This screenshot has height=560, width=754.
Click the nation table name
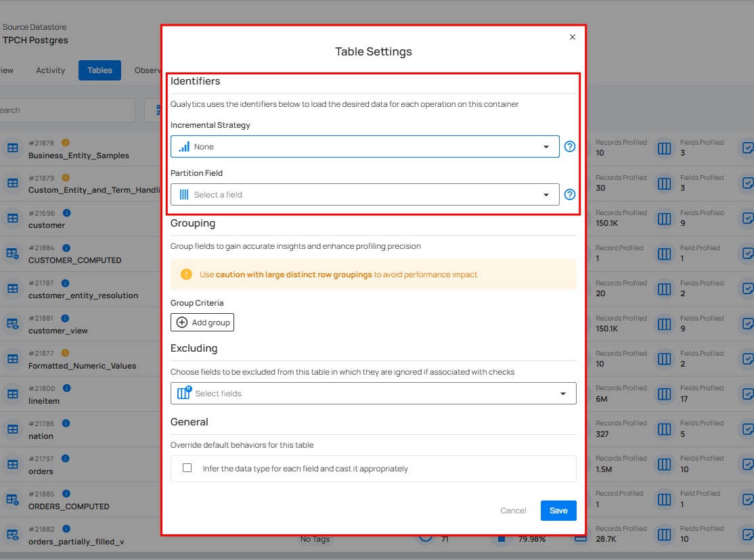(x=41, y=436)
